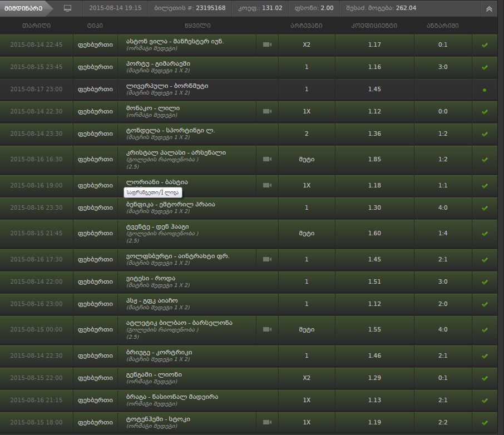Click green pending dot on ლივერპული row
This screenshot has height=435, width=504.
485,90
